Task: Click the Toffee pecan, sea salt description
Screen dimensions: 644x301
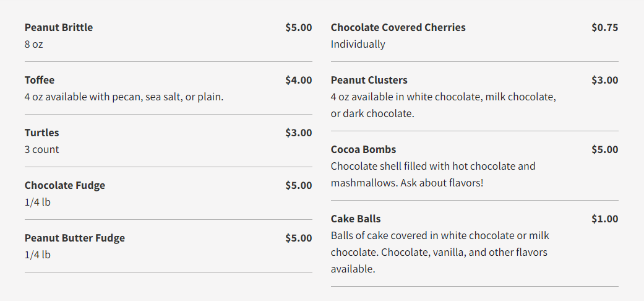Action: 124,97
